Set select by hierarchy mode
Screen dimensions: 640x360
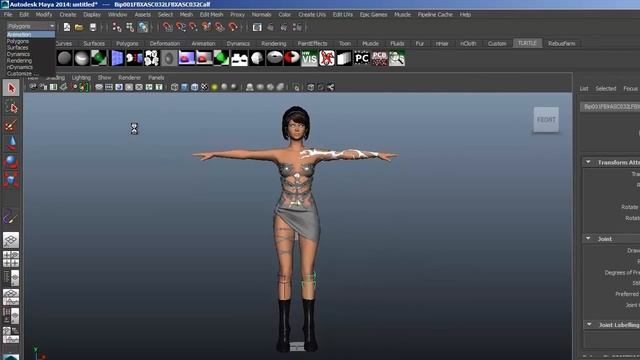[117, 27]
